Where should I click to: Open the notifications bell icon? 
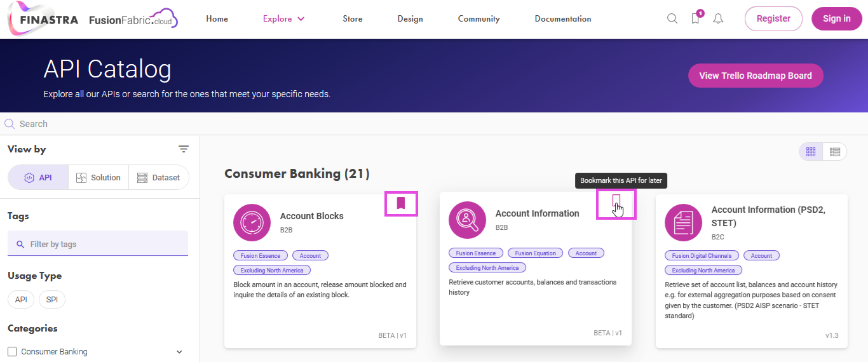pos(718,18)
